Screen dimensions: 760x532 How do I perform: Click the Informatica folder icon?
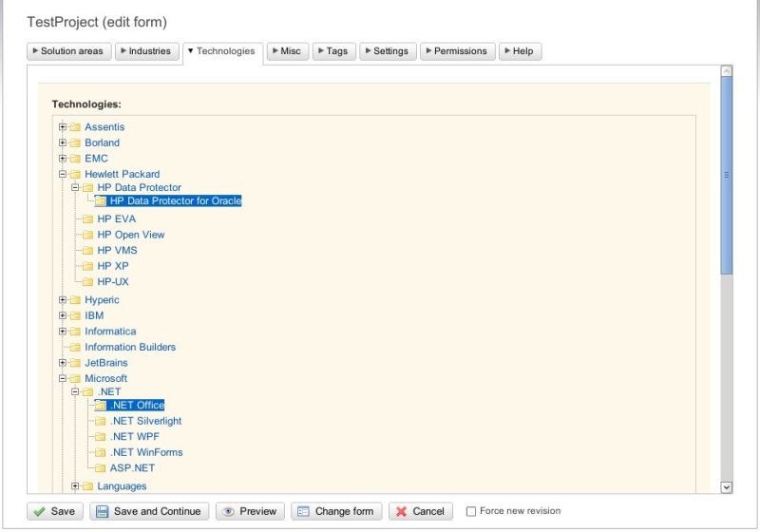tap(75, 332)
